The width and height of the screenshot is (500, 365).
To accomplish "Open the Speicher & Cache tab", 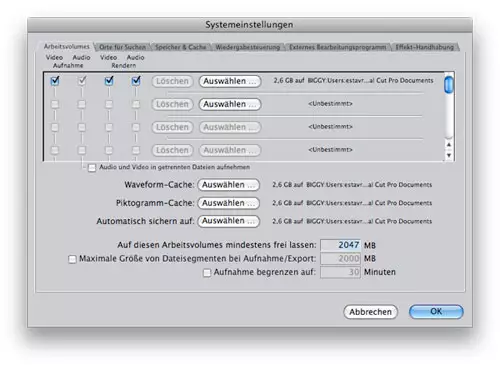I will point(180,47).
